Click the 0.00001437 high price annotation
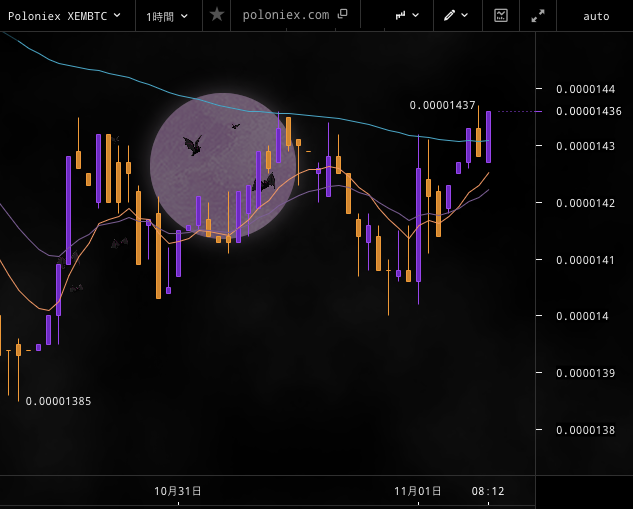 point(442,105)
